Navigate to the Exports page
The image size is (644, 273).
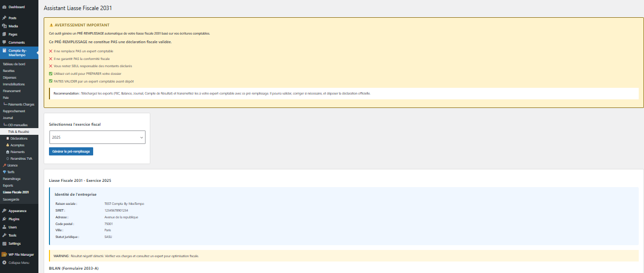[x=8, y=185]
